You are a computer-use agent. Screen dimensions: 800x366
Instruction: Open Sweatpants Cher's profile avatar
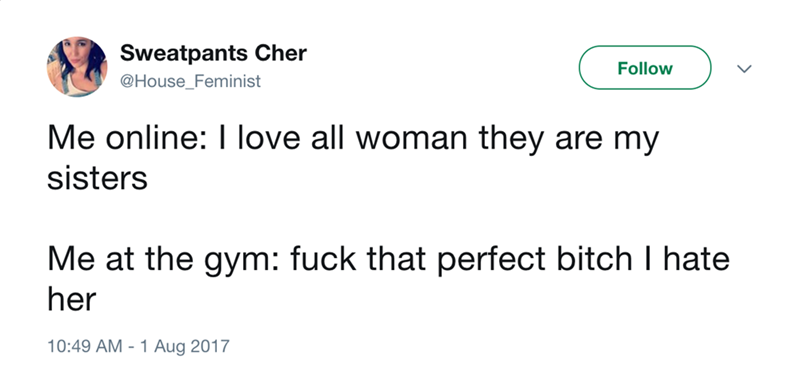[77, 66]
